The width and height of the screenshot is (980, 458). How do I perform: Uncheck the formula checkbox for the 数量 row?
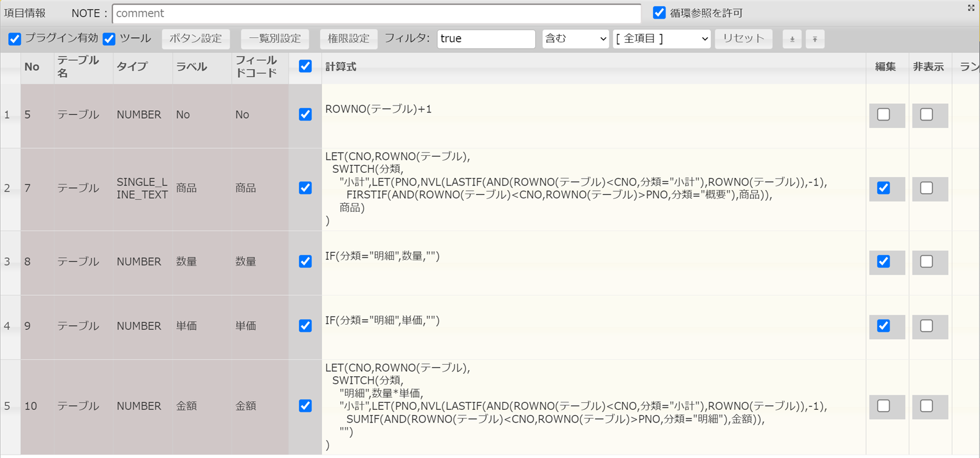(x=305, y=261)
